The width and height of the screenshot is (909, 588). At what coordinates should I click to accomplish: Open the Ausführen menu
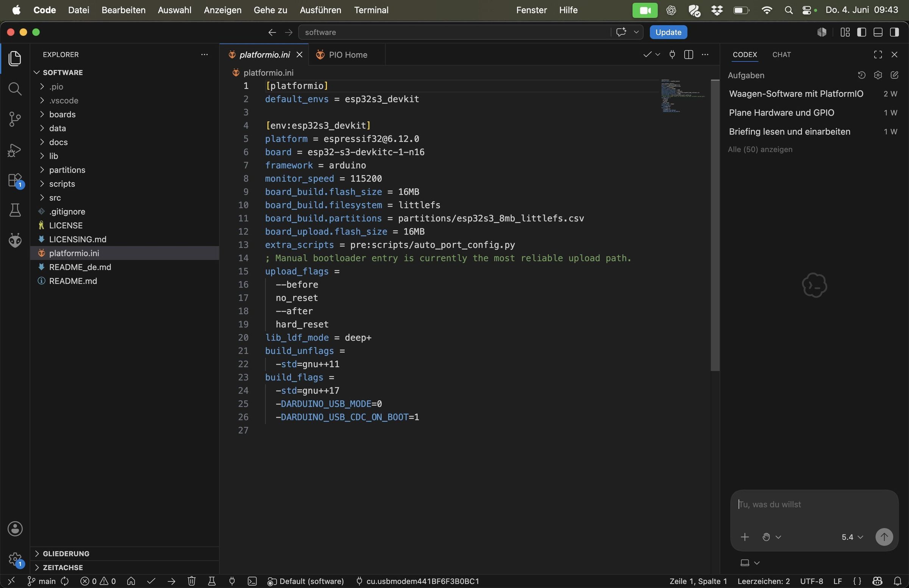pos(320,10)
